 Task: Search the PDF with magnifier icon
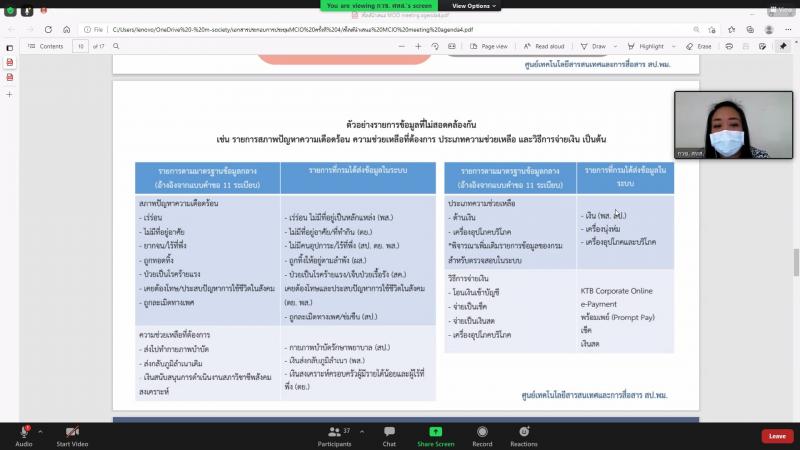click(x=116, y=46)
